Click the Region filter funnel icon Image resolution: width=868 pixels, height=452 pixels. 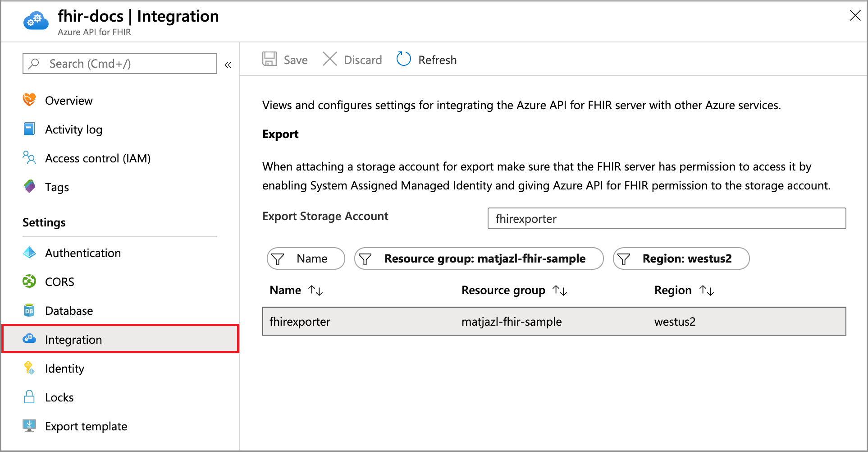(624, 259)
